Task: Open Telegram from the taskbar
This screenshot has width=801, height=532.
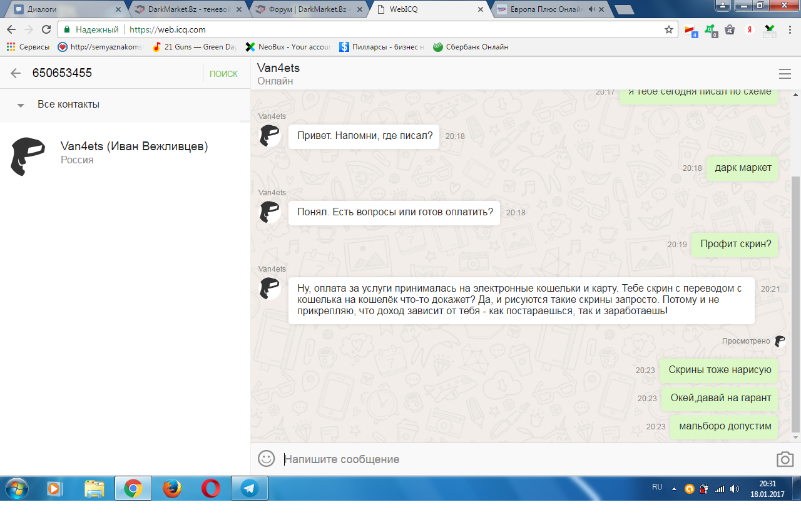Action: pyautogui.click(x=250, y=488)
